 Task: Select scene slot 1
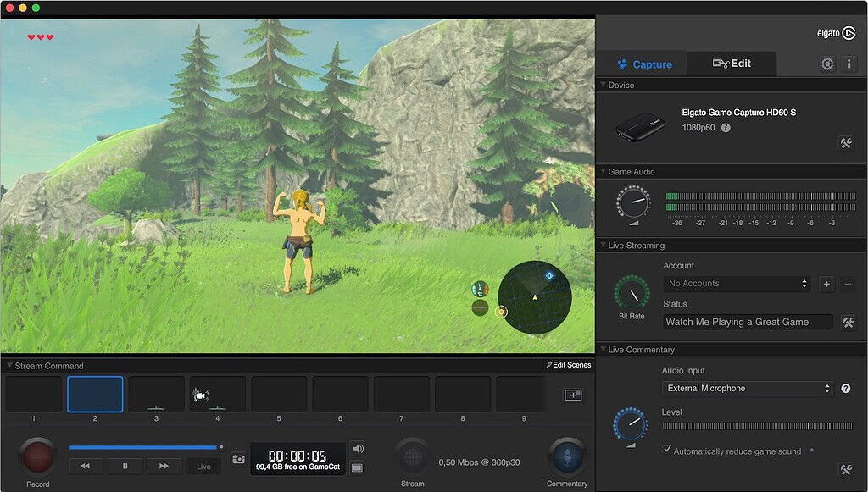point(34,394)
